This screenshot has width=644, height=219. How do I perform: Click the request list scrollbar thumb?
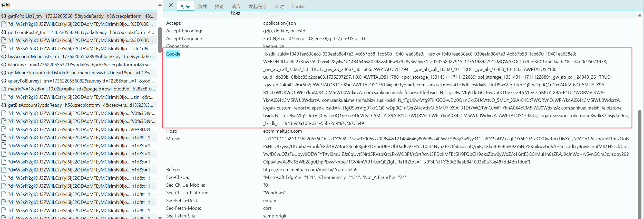click(x=160, y=40)
